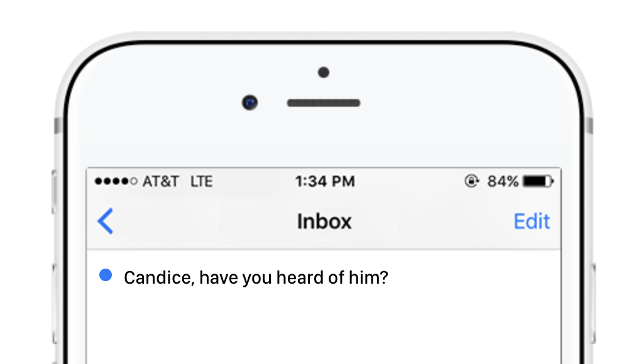The height and width of the screenshot is (364, 641).
Task: Click the earpiece speaker grille
Action: (324, 103)
